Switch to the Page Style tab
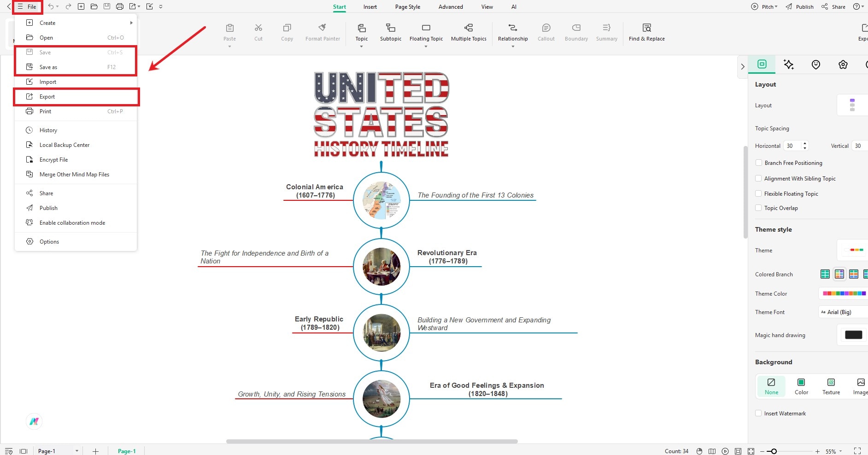The image size is (868, 455). 408,7
